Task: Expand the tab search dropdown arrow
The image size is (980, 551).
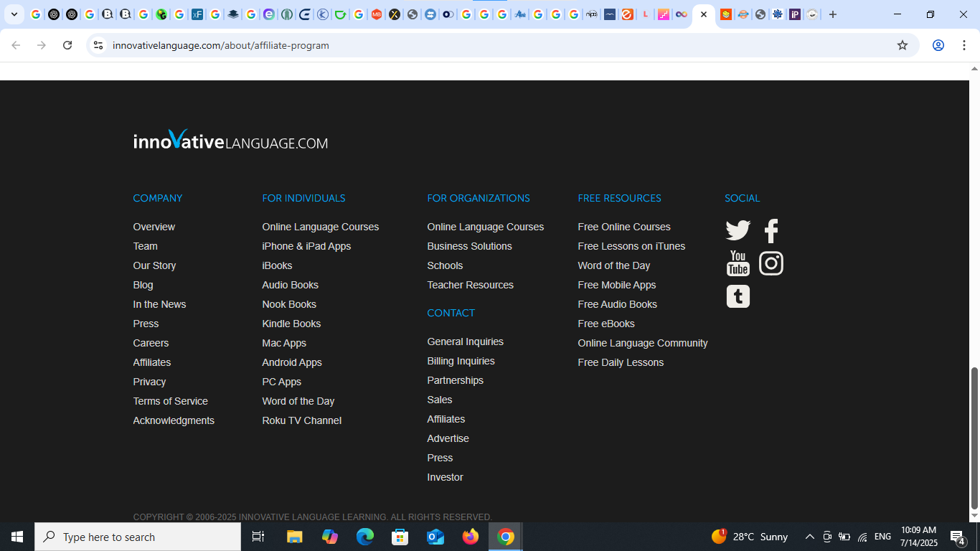Action: [x=14, y=14]
